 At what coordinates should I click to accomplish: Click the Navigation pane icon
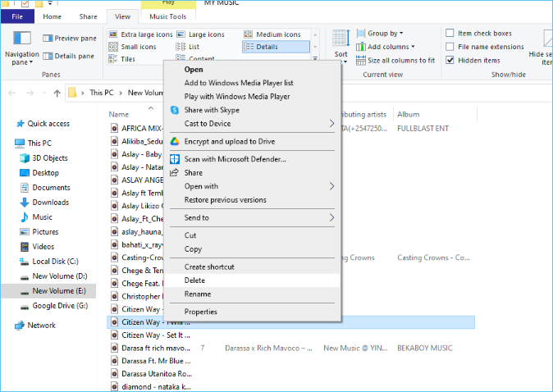pyautogui.click(x=21, y=39)
